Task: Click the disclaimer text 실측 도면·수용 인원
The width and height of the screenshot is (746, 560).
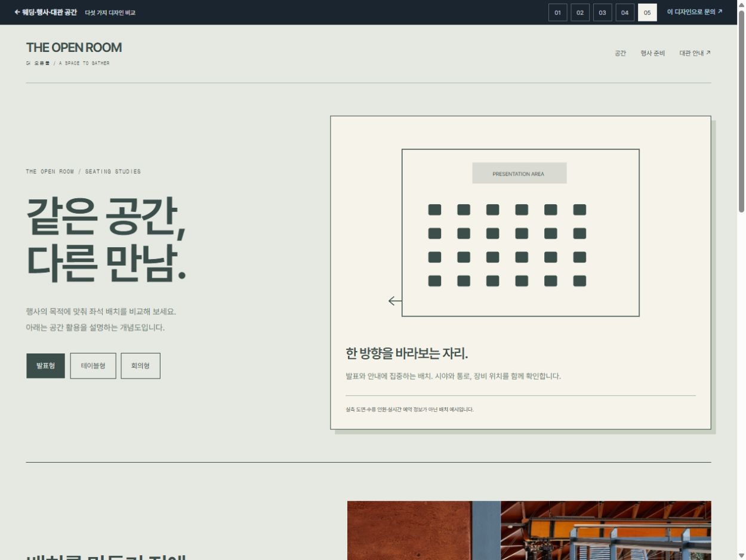Action: click(409, 410)
